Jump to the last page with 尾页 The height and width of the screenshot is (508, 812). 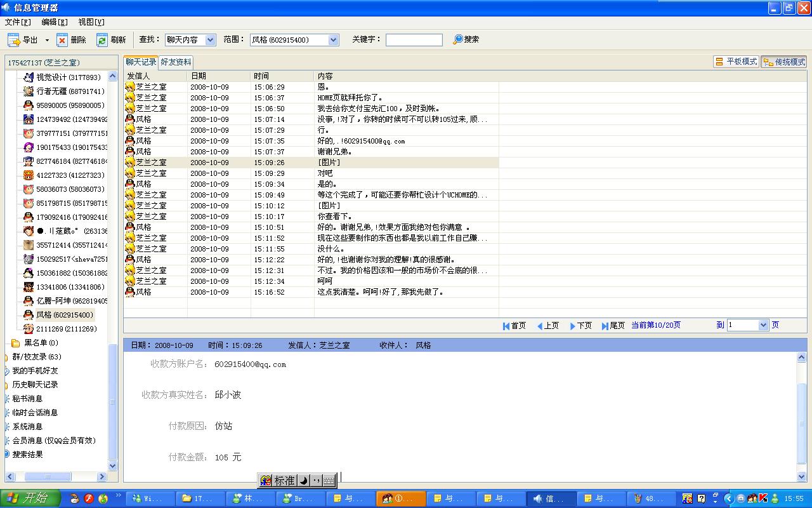(x=613, y=325)
